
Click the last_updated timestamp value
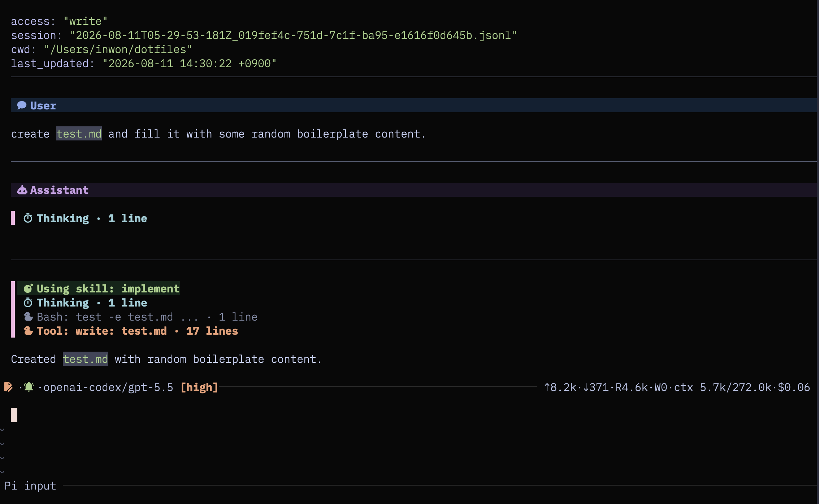pos(189,64)
